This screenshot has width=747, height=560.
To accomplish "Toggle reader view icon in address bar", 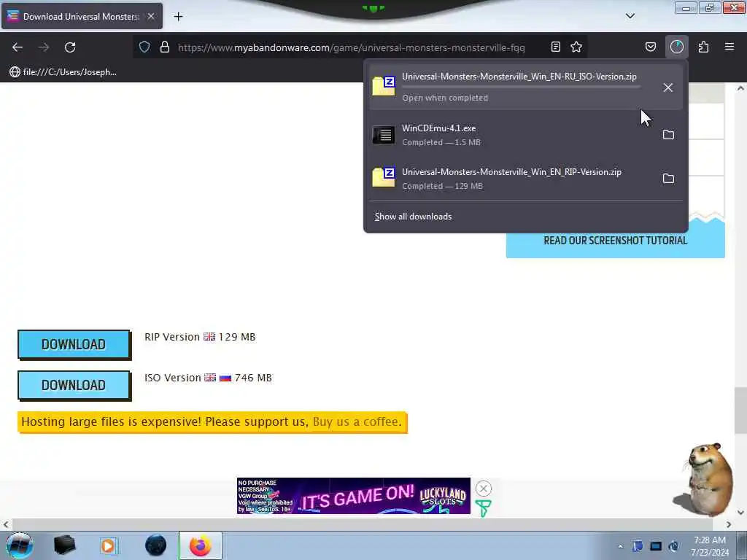I will pyautogui.click(x=555, y=47).
